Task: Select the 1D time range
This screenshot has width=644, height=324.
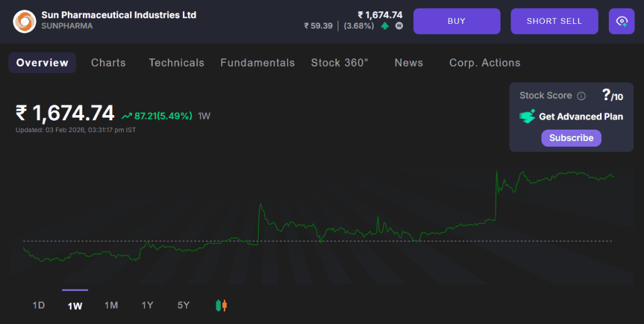Action: click(x=39, y=306)
